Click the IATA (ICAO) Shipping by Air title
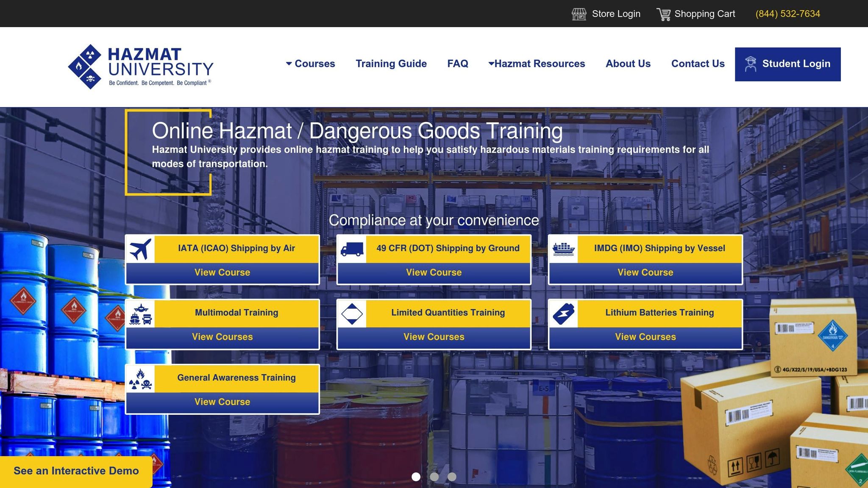Viewport: 868px width, 488px height. [x=236, y=249]
